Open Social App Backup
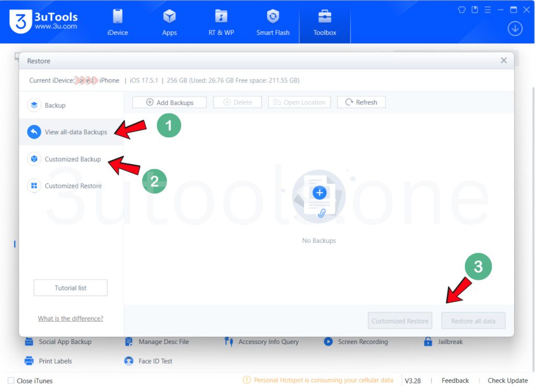 (x=65, y=342)
